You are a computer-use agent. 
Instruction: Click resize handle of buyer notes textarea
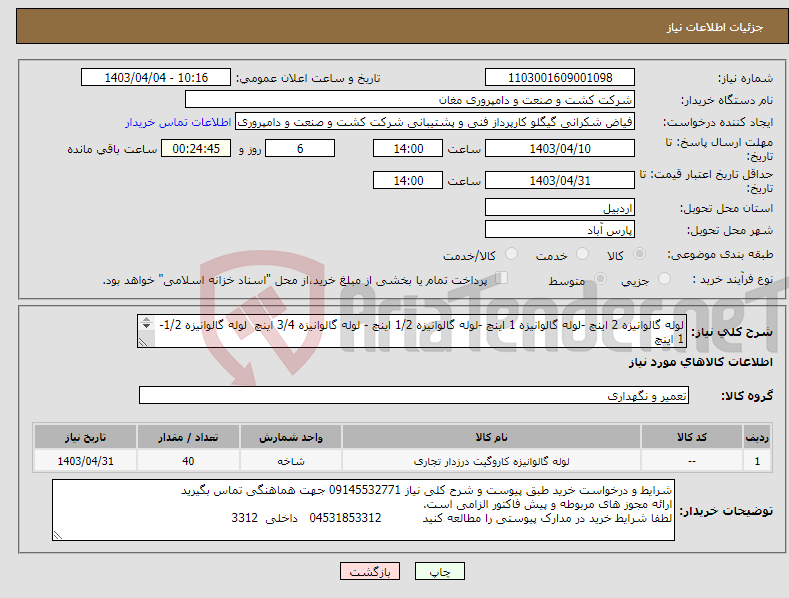pyautogui.click(x=57, y=536)
